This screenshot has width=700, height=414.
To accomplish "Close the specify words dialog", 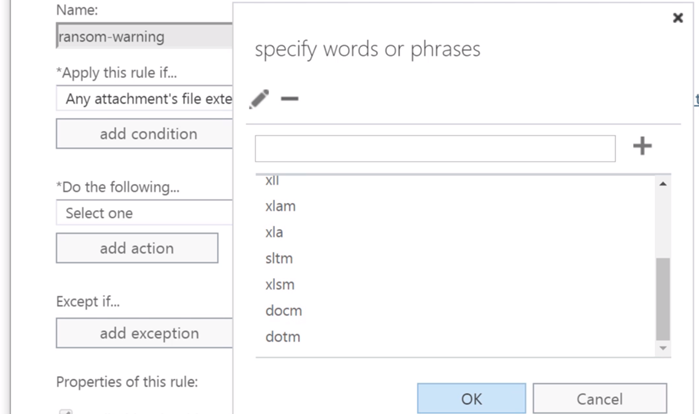I will click(x=678, y=18).
